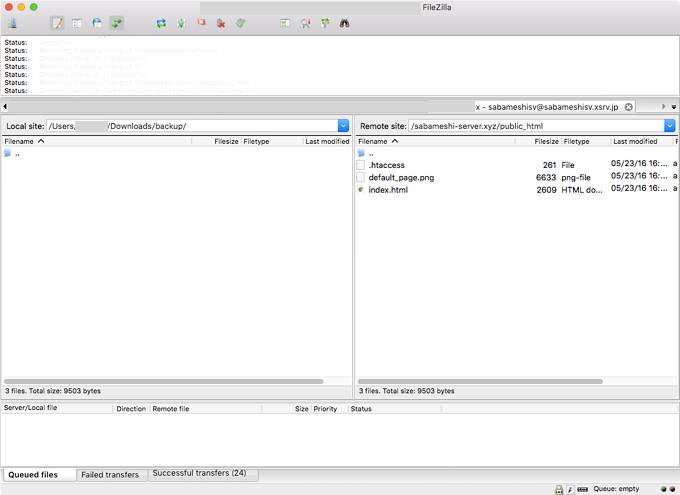Refresh the file and folder lists
Image resolution: width=680 pixels, height=495 pixels.
point(161,23)
